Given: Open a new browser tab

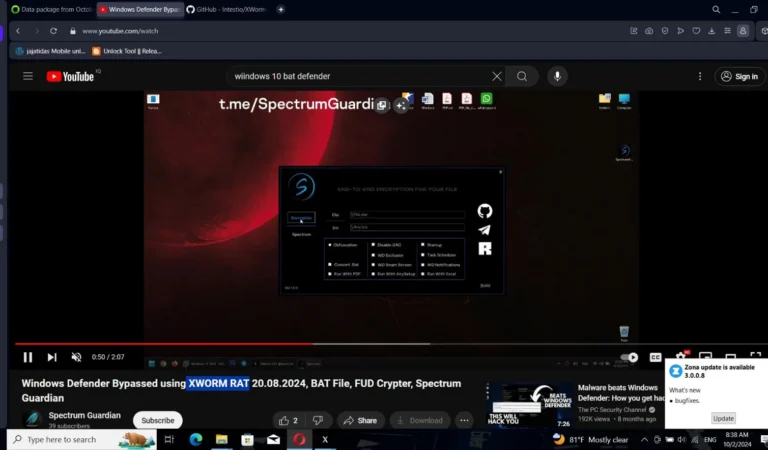Looking at the screenshot, I should pyautogui.click(x=281, y=9).
